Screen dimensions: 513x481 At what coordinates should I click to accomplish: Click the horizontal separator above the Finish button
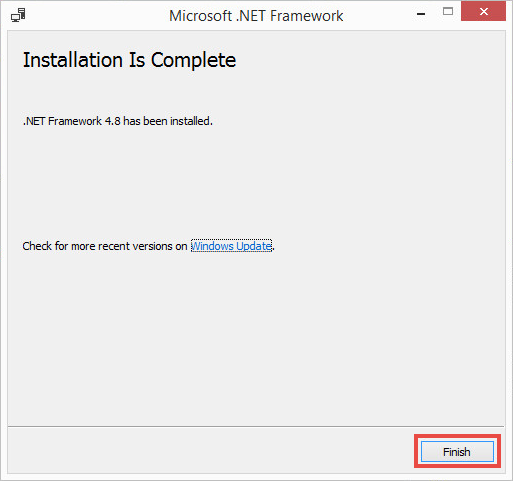pyautogui.click(x=256, y=426)
